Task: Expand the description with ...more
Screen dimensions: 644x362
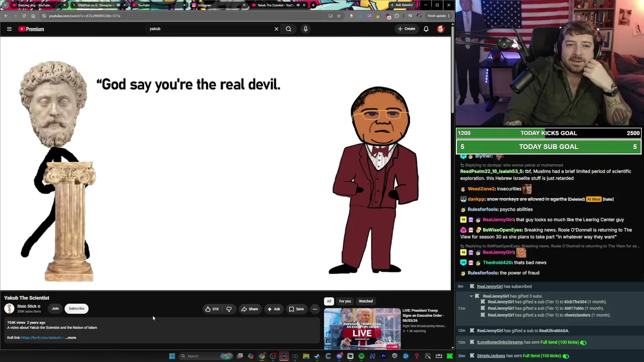Action: [x=71, y=338]
